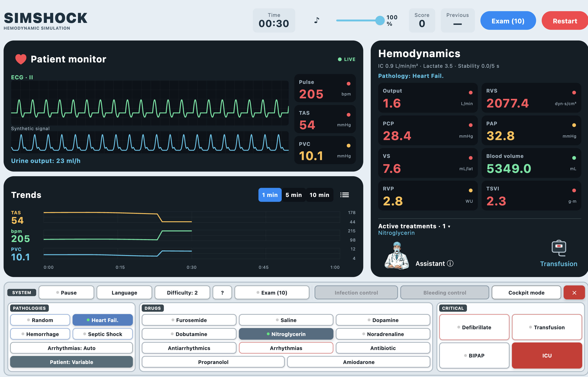Toggle Furosemide drug
Screen dimensions: 588x377
click(x=189, y=320)
